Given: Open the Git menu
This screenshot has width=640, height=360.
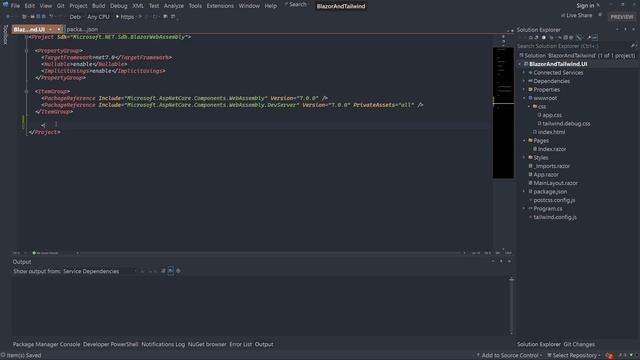Looking at the screenshot, I should coord(60,6).
